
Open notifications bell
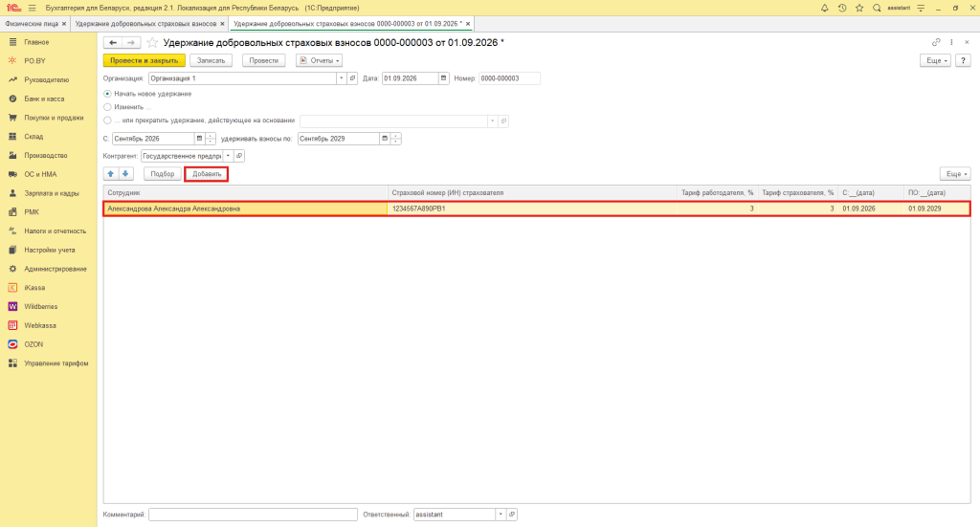[x=824, y=8]
